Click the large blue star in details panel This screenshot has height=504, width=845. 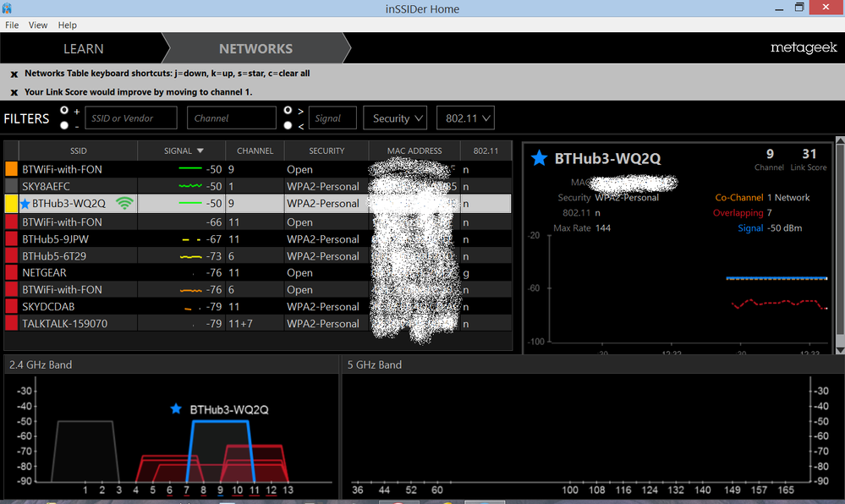[x=539, y=158]
